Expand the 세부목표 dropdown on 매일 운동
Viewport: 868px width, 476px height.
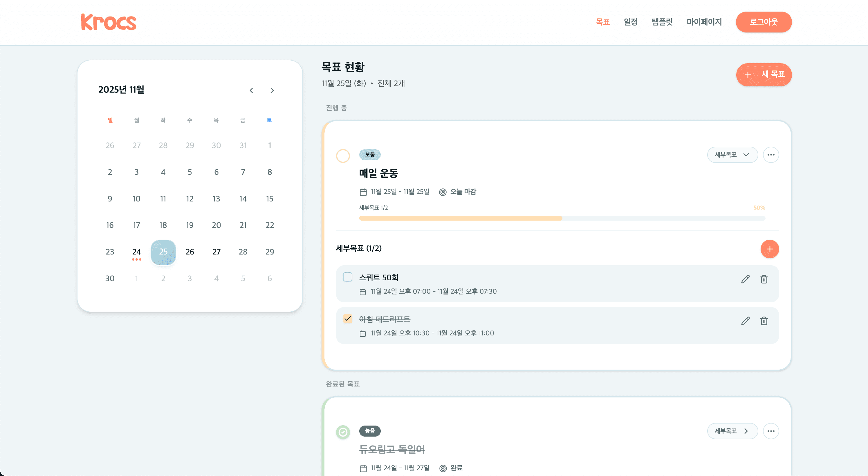tap(732, 155)
